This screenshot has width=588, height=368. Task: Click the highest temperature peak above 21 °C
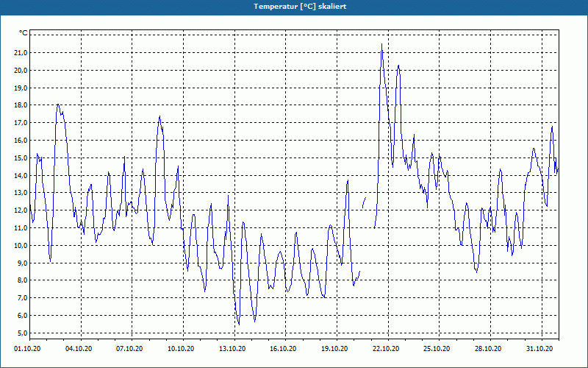tap(381, 44)
